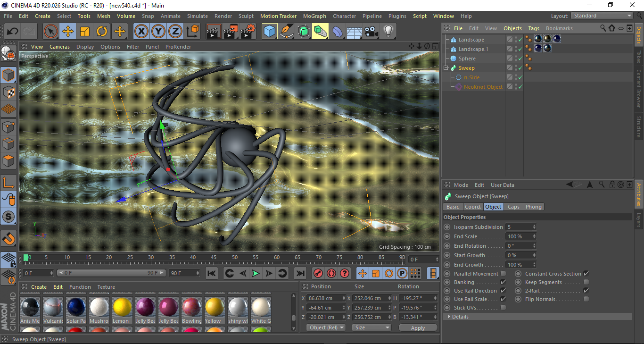Click frame 45 on timeline ruler
The image size is (644, 344).
coord(214,258)
